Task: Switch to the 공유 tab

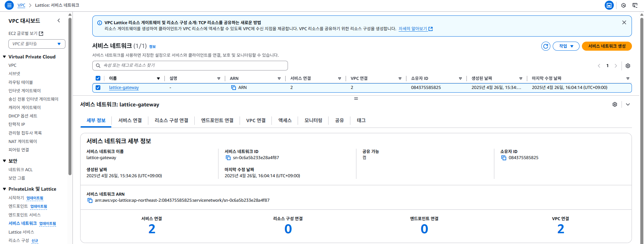Action: pos(339,120)
